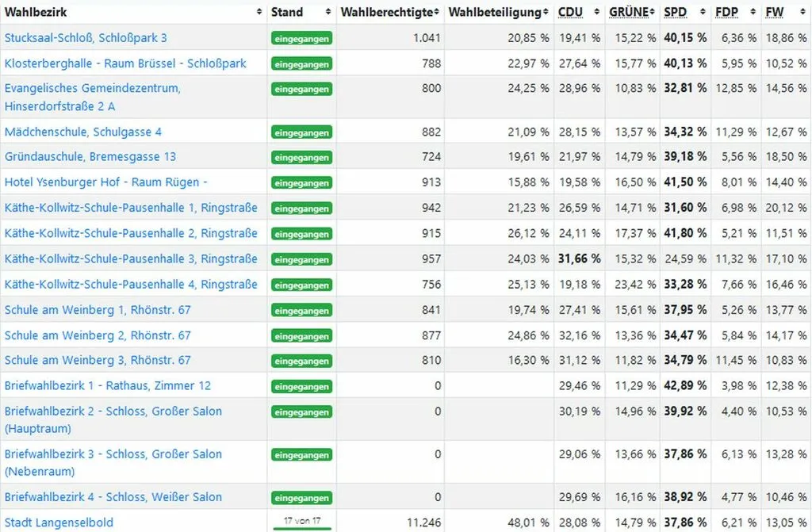812x532 pixels.
Task: Open Stadt Langenselbold total link
Action: coord(59,522)
